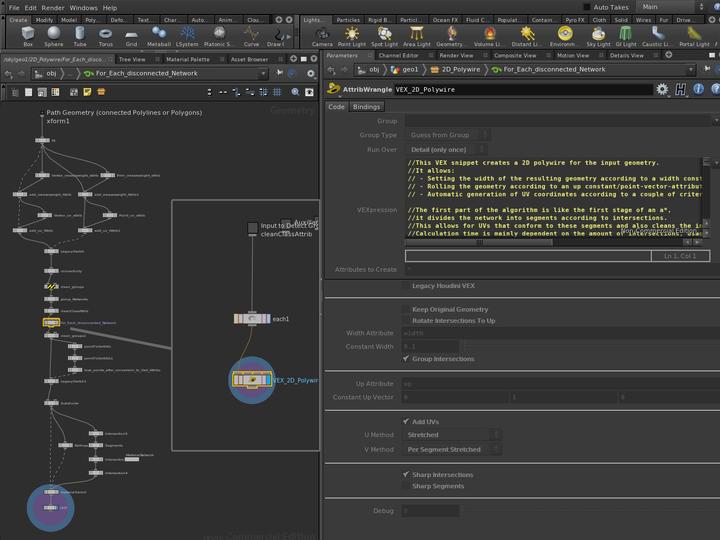Toggle the Group Intersections checkbox

tap(406, 358)
